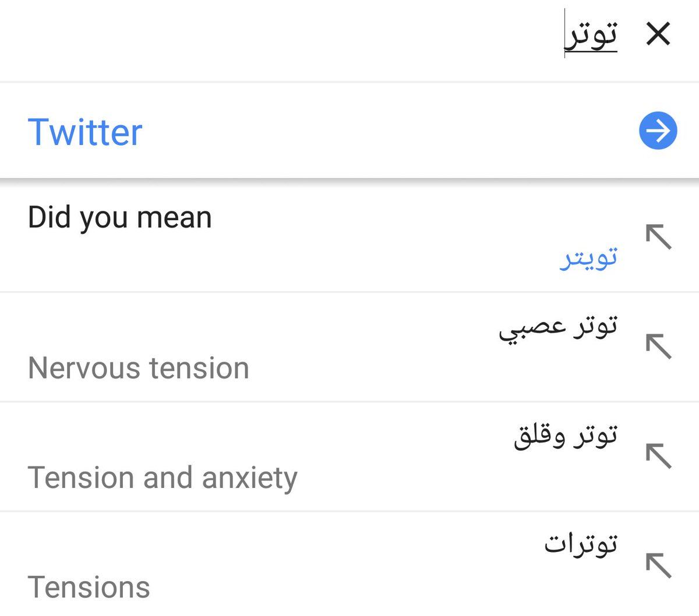
Task: Choose the Arabic phrase توتر وقلق
Action: 565,436
